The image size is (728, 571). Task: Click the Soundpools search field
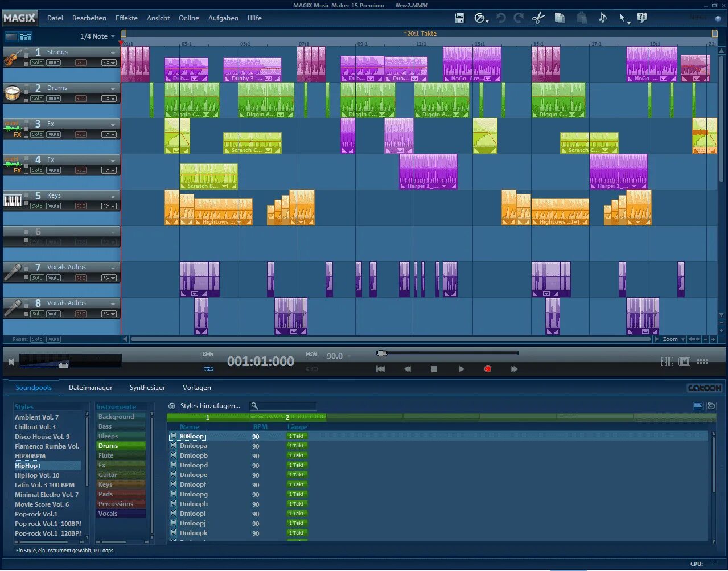(283, 406)
